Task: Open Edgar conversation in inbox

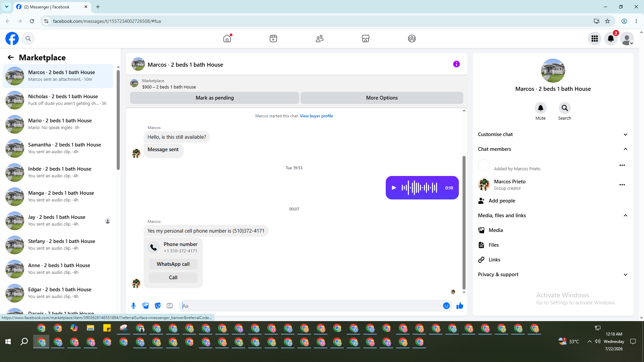Action: tap(58, 293)
